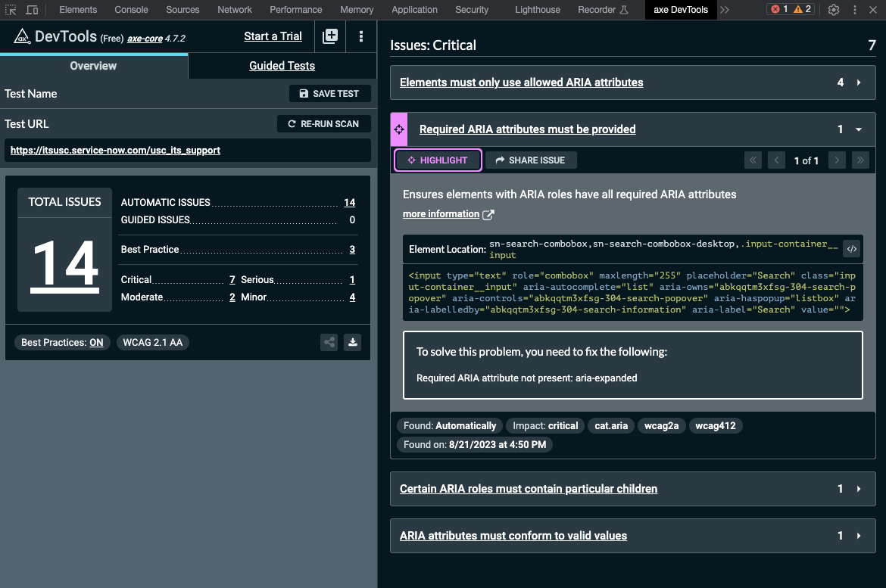The image size is (886, 588).
Task: Click the Element Location selector text
Action: pyautogui.click(x=663, y=249)
